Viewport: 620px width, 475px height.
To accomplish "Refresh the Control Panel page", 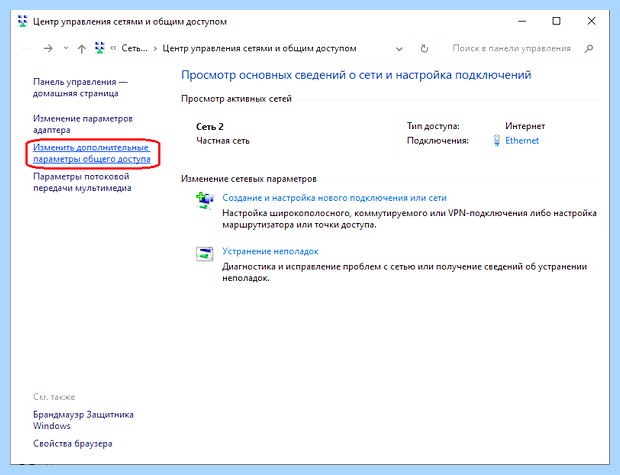I will point(424,49).
